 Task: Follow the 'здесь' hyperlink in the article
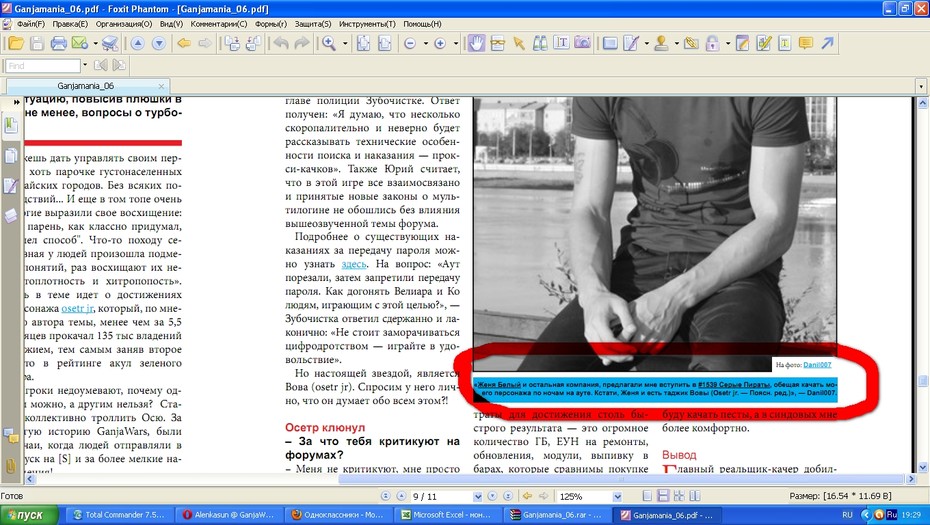click(x=353, y=264)
